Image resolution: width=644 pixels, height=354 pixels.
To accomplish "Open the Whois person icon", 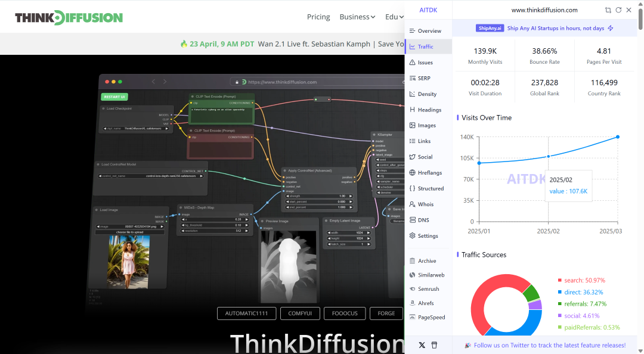I will point(412,204).
